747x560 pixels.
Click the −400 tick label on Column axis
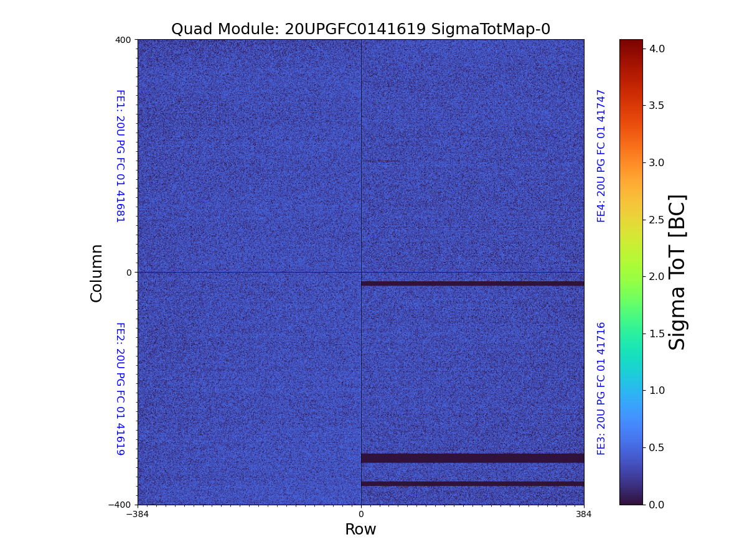(121, 505)
